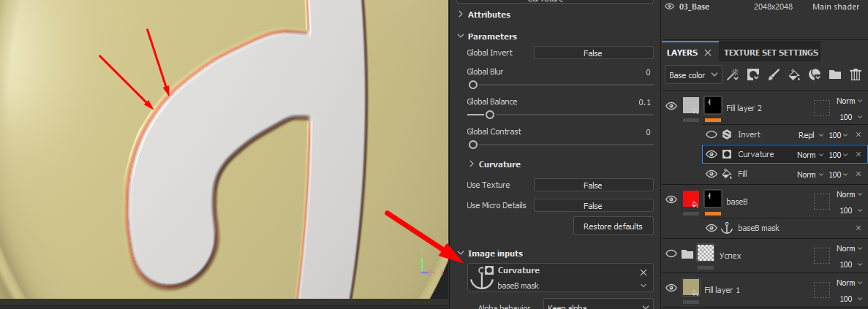868x309 pixels.
Task: Add a paint layer with brush icon
Action: (774, 75)
